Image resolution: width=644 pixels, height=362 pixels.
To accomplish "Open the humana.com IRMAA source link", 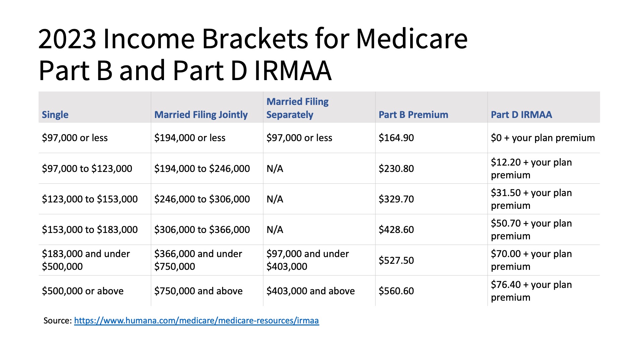I will click(x=196, y=321).
